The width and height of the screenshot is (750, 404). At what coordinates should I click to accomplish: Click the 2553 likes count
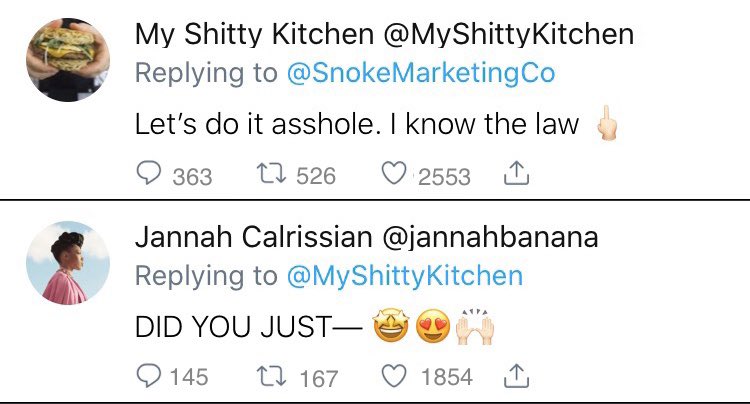click(x=444, y=177)
